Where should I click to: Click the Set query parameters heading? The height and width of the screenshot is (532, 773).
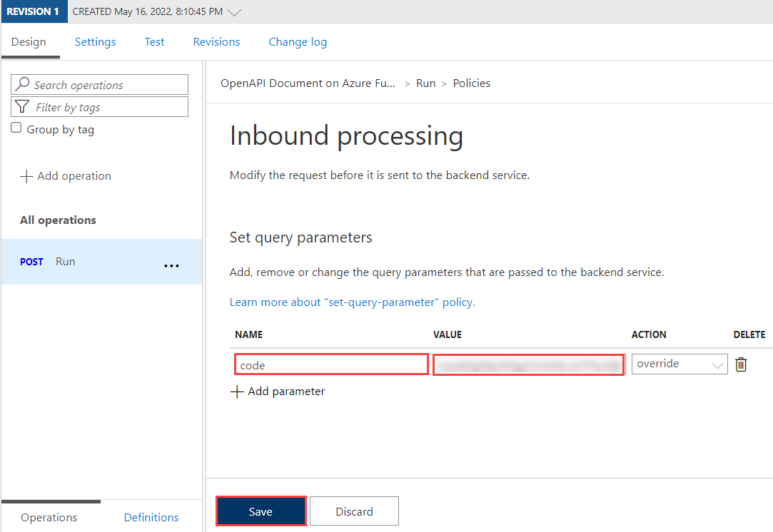300,237
